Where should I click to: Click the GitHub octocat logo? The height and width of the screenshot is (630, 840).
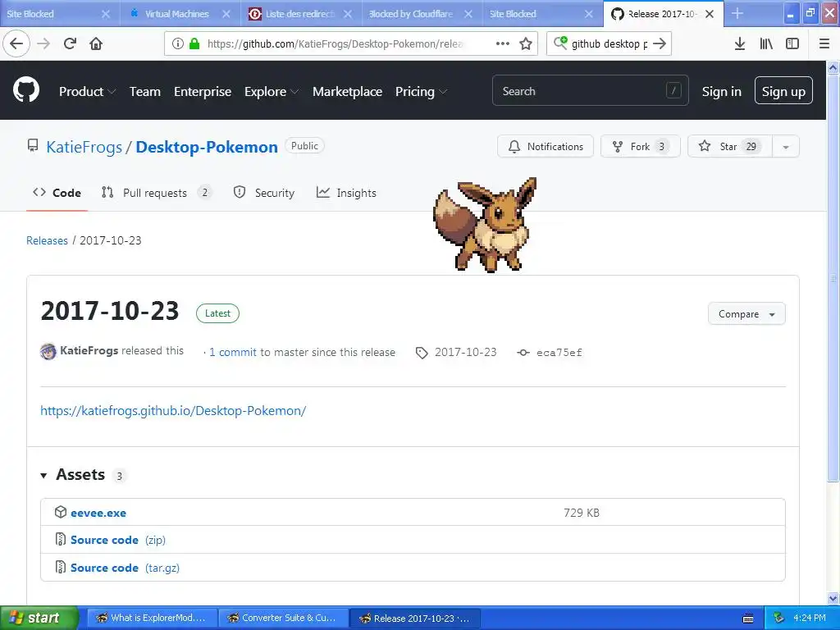[25, 90]
